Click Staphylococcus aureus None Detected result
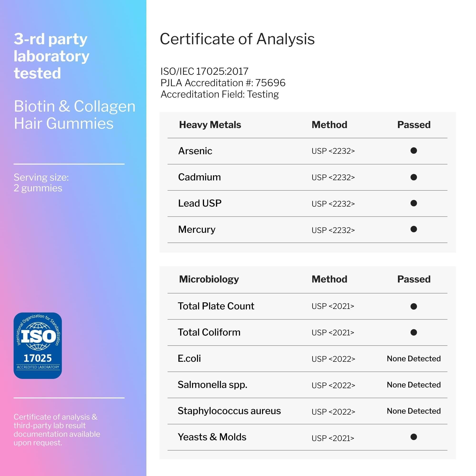The height and width of the screenshot is (476, 476). [414, 411]
